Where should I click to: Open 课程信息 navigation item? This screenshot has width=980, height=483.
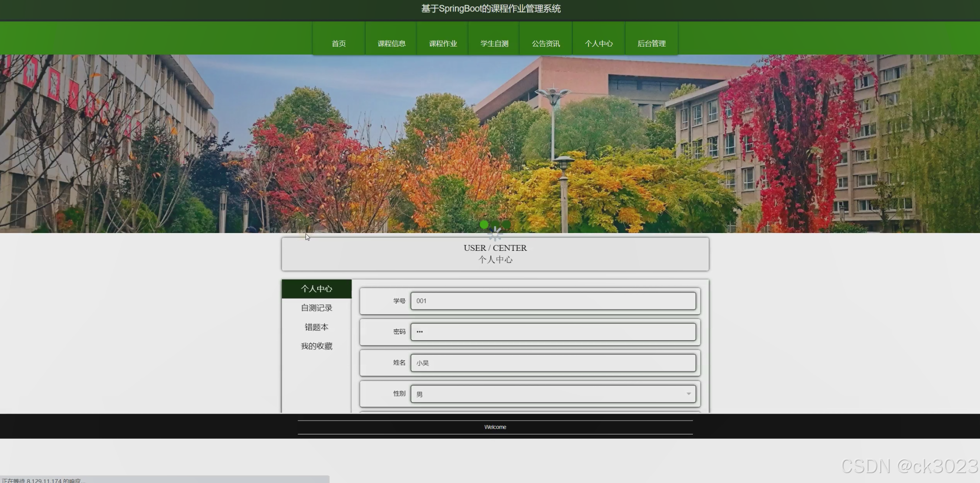click(391, 43)
